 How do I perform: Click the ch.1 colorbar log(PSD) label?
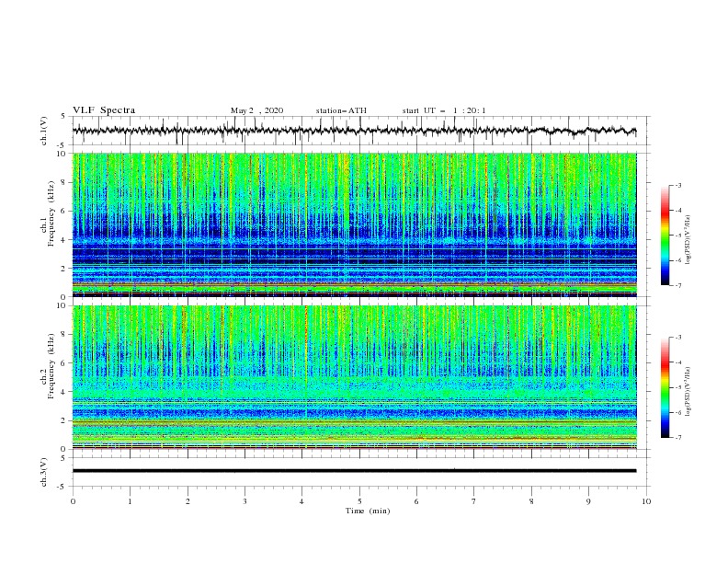[x=688, y=240]
